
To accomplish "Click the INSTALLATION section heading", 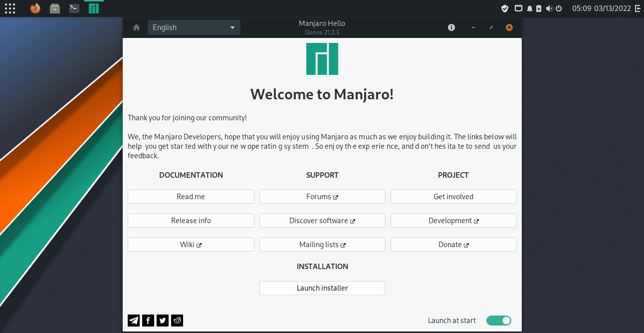I will pyautogui.click(x=322, y=267).
